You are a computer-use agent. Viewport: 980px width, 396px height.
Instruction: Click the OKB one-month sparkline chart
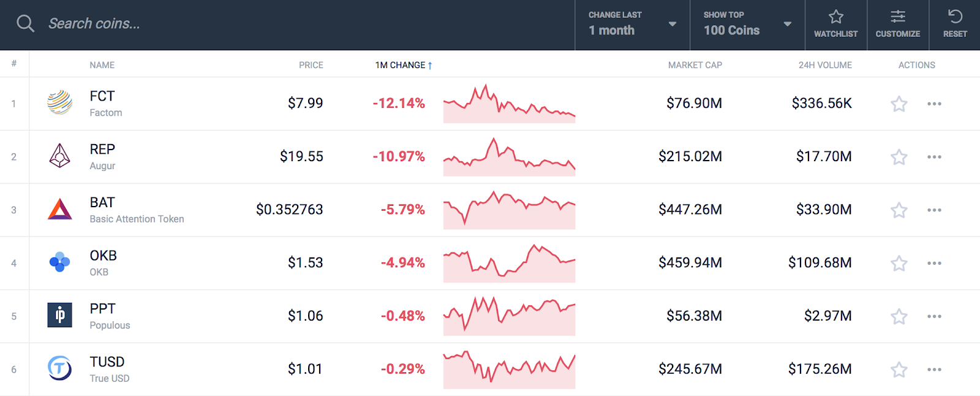coord(509,263)
